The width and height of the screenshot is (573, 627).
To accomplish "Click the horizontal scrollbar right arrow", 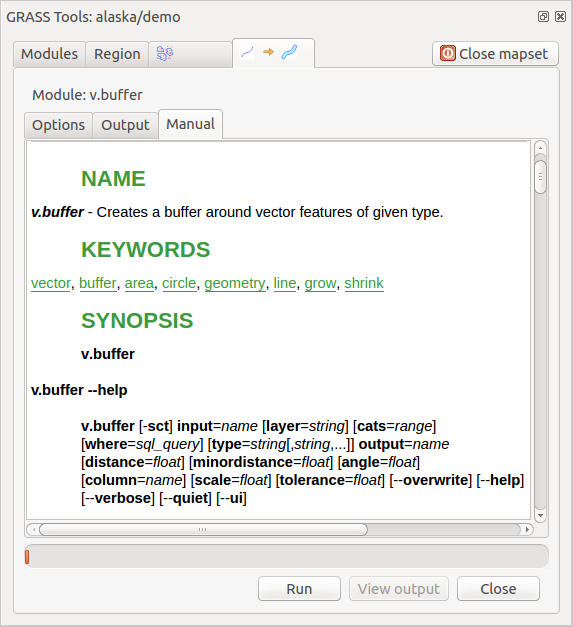I will click(x=527, y=529).
